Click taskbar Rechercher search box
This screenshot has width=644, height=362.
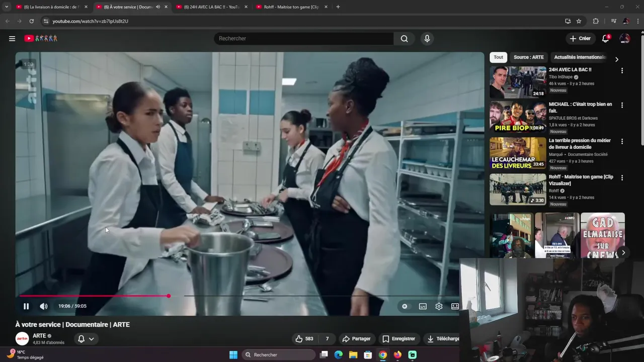click(279, 355)
